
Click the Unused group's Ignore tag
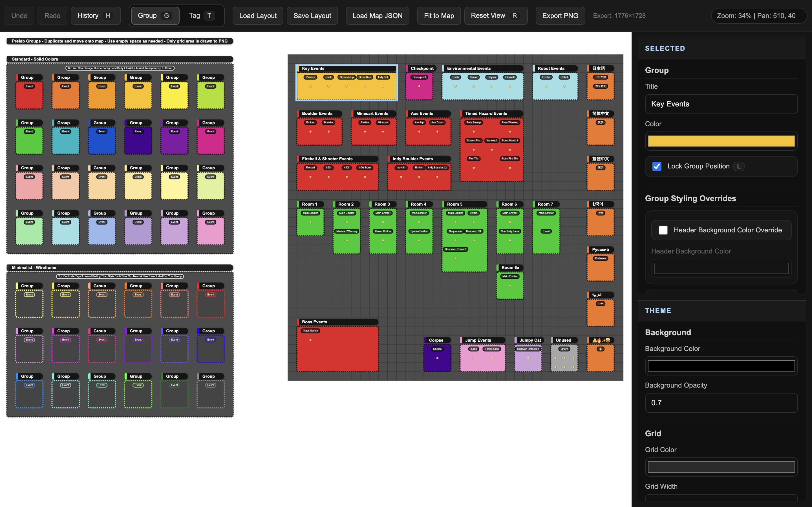pyautogui.click(x=564, y=349)
